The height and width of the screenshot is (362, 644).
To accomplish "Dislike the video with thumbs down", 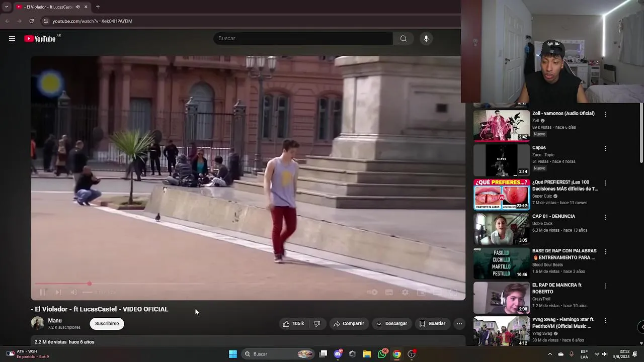I will tap(317, 324).
